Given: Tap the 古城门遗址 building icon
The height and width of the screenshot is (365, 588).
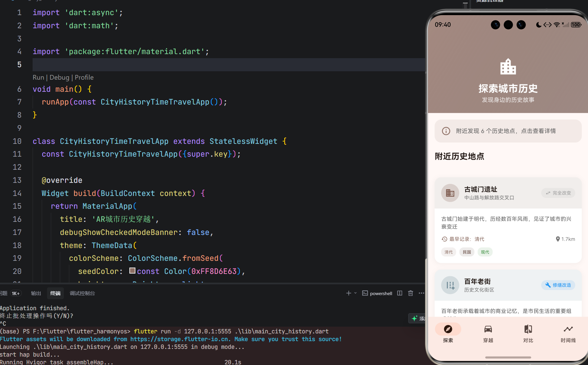Looking at the screenshot, I should [x=450, y=193].
